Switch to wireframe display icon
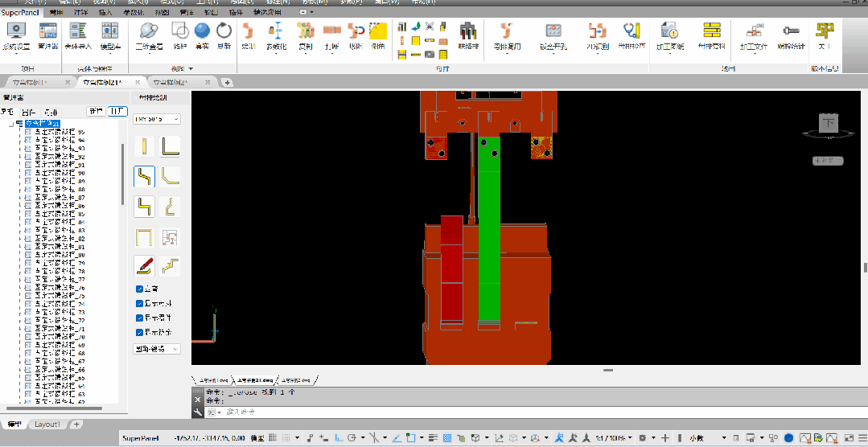Image resolution: width=868 pixels, height=447 pixels. point(180,31)
